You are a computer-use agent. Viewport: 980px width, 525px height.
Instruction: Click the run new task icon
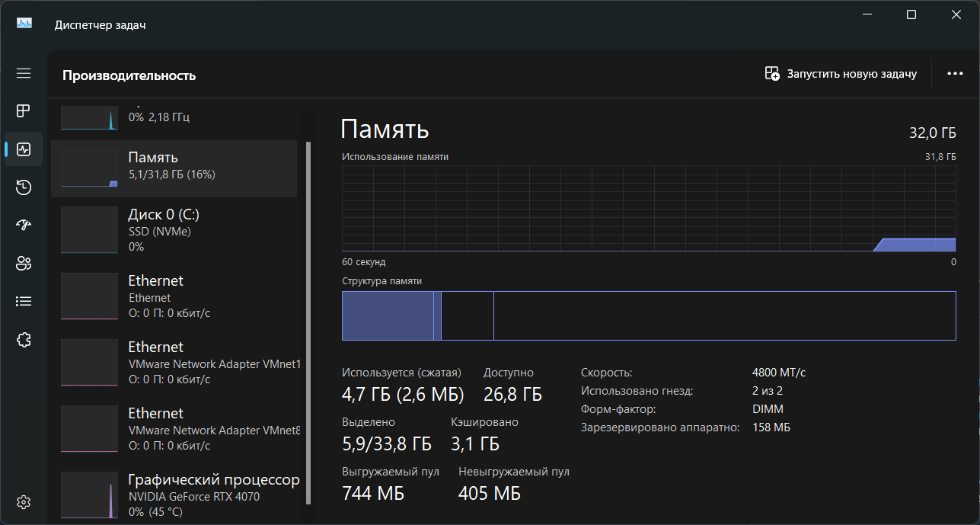(772, 74)
